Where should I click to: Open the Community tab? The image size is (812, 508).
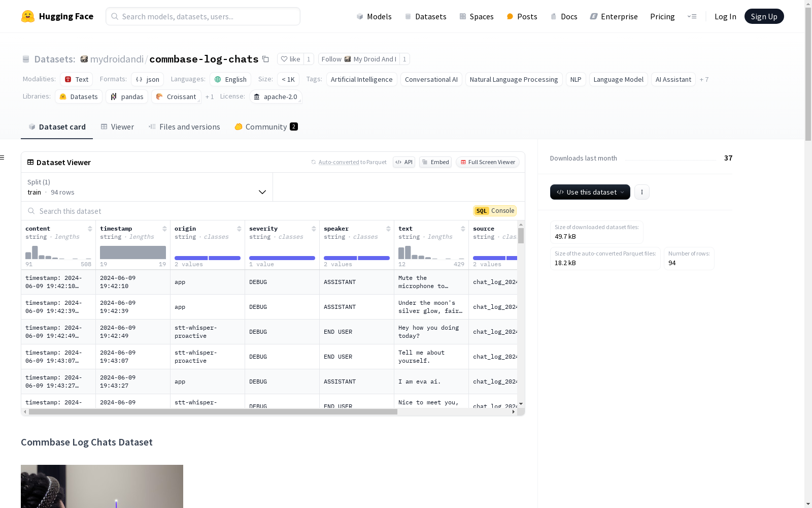click(266, 126)
